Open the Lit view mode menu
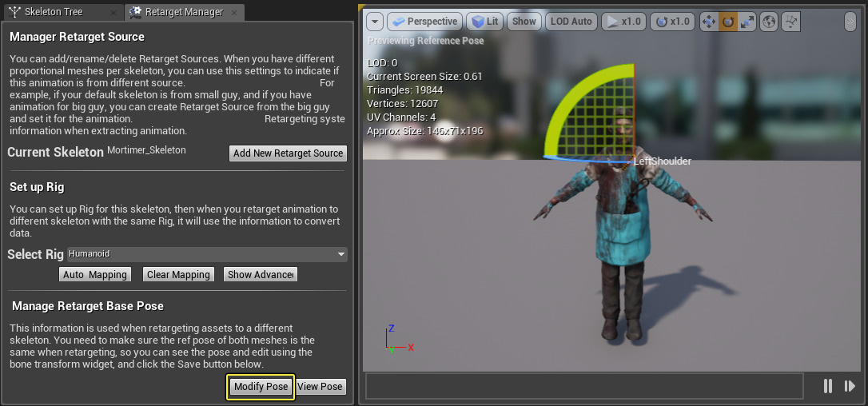868x406 pixels. (x=485, y=22)
